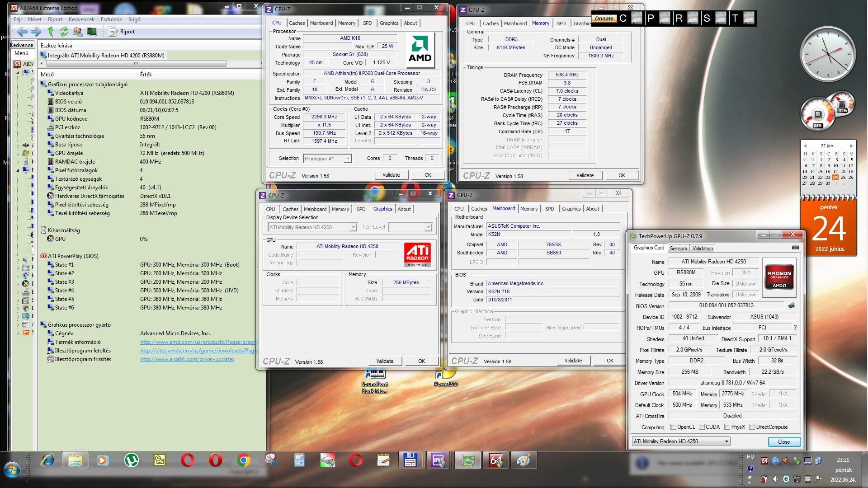Toggle the CUDA checkbox in GPU-Z
The height and width of the screenshot is (488, 868).
(702, 427)
